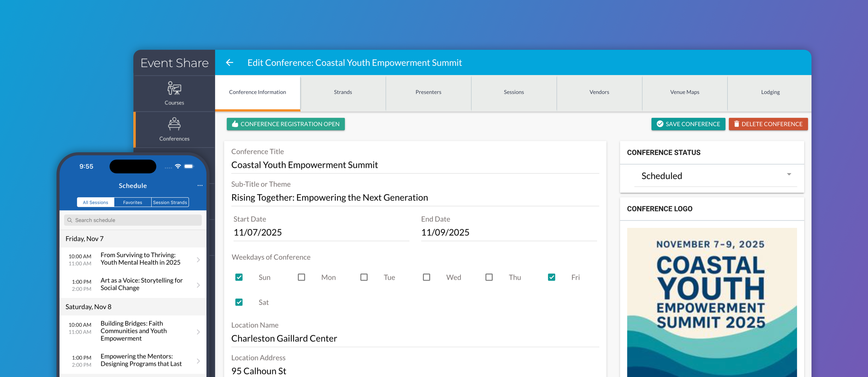Expand the Building Bridges session chevron
The image size is (868, 377).
click(x=198, y=332)
